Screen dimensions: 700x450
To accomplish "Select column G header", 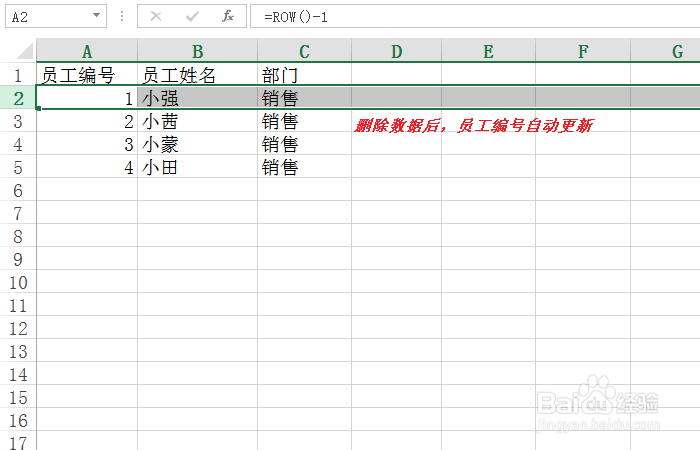I will coord(665,51).
